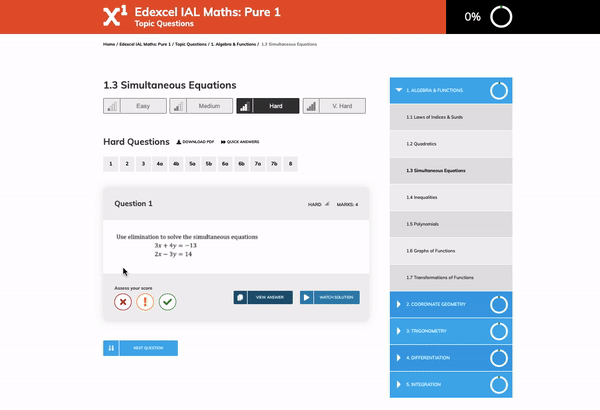Mark answer as partially correct with orange exclamation
This screenshot has width=600, height=410.
(x=145, y=301)
